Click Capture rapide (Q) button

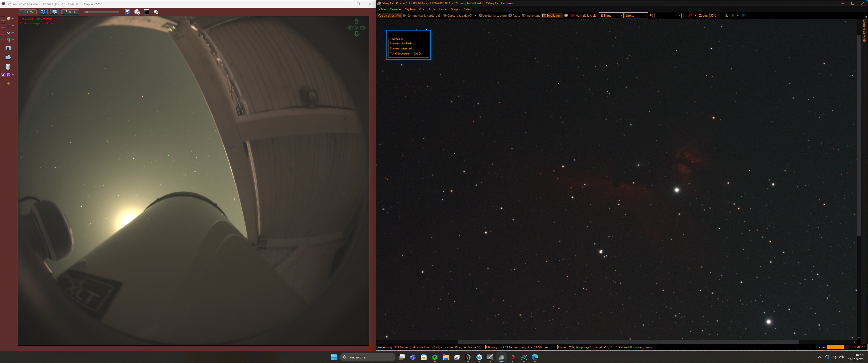pos(458,15)
